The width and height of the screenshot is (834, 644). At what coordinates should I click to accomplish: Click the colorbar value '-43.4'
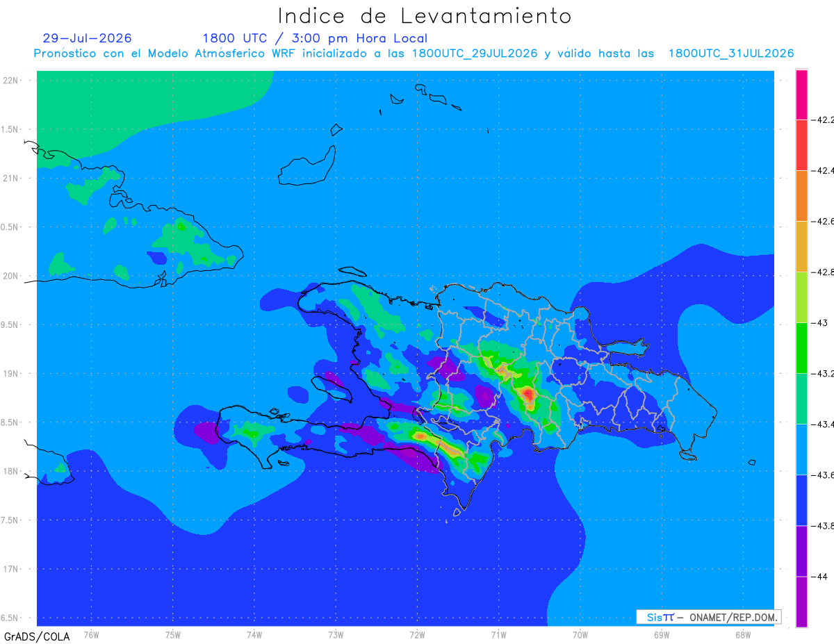pos(824,424)
